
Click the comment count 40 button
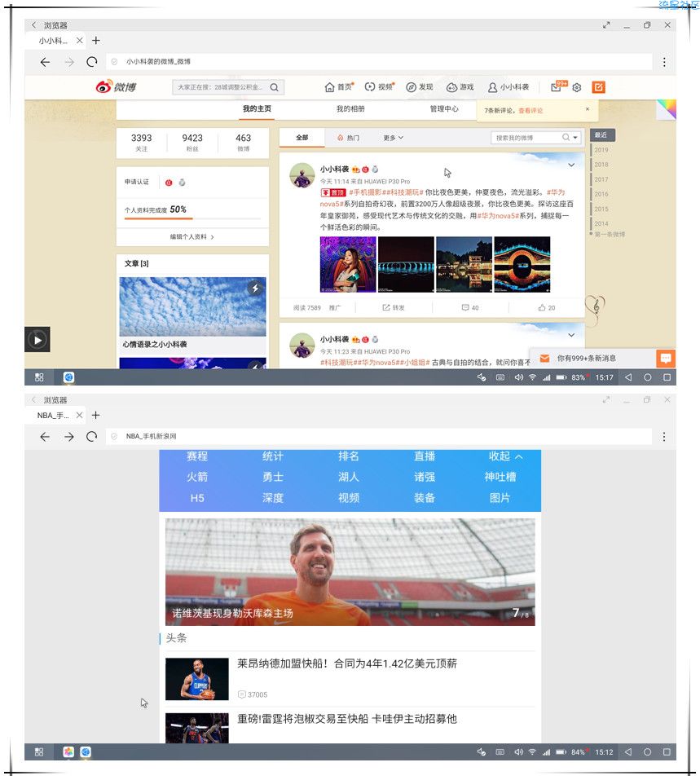click(470, 308)
